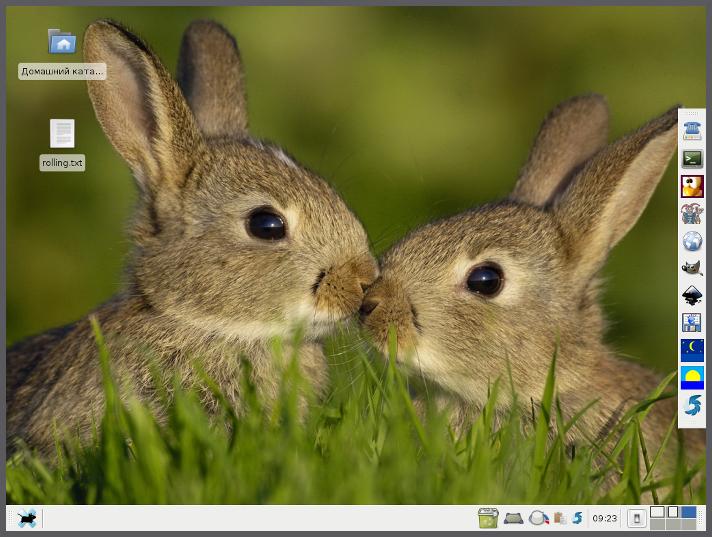Switch to the highlighted blue workspace
This screenshot has height=537, width=712.
(x=688, y=512)
